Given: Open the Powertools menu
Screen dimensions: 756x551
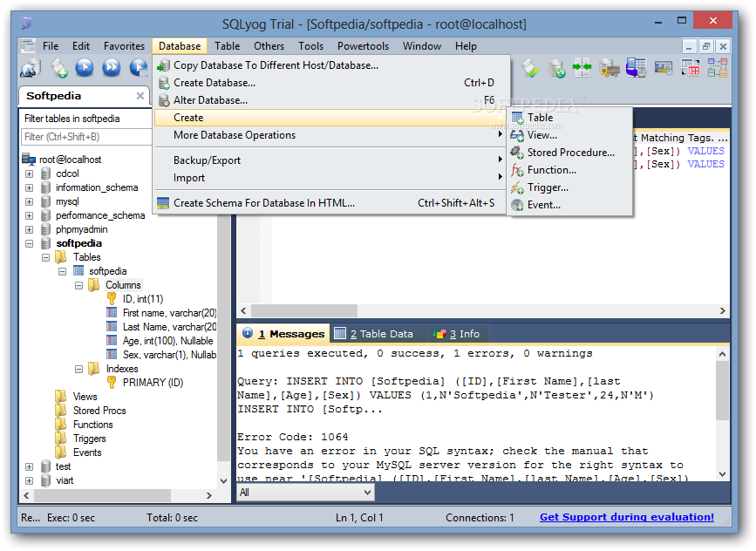Looking at the screenshot, I should point(363,46).
